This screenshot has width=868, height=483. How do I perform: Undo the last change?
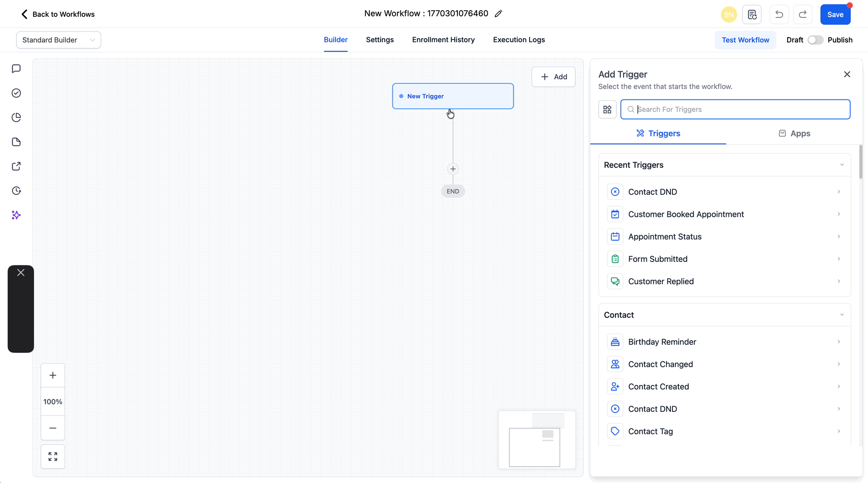tap(779, 14)
